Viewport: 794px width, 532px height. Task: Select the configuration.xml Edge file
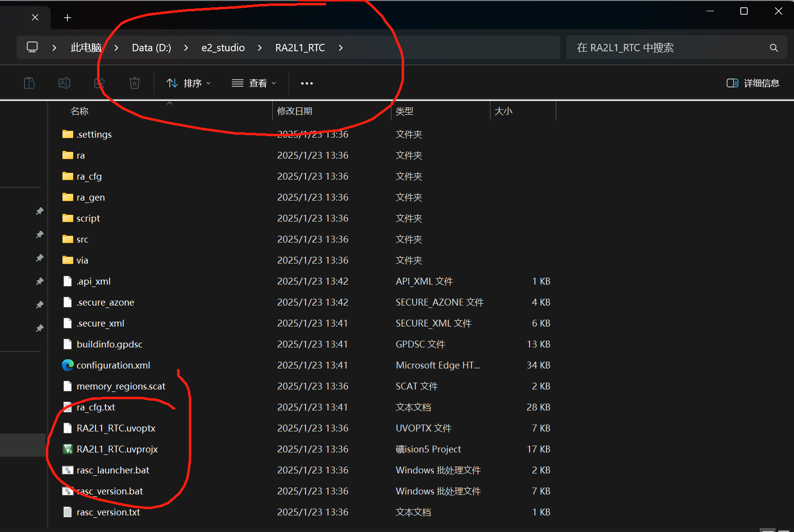pyautogui.click(x=113, y=365)
